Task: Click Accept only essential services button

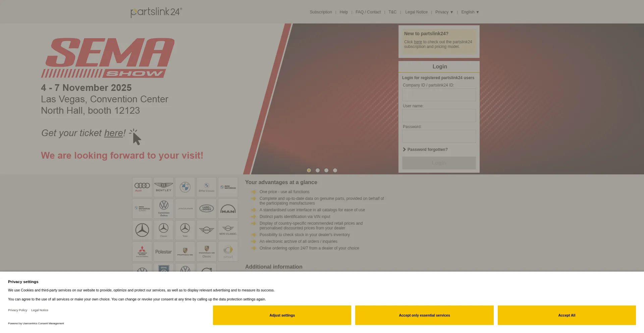Action: (424, 315)
